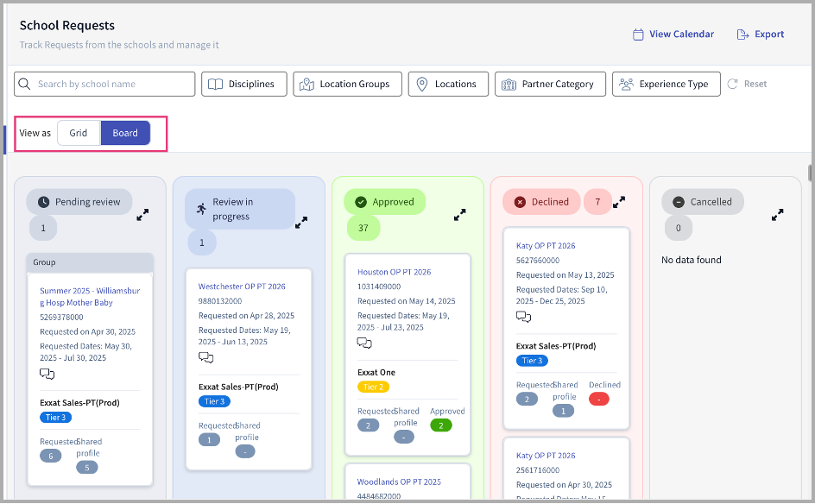Screen dimensions: 815x504
Task: Click the Cancelled status chip
Action: tap(703, 202)
